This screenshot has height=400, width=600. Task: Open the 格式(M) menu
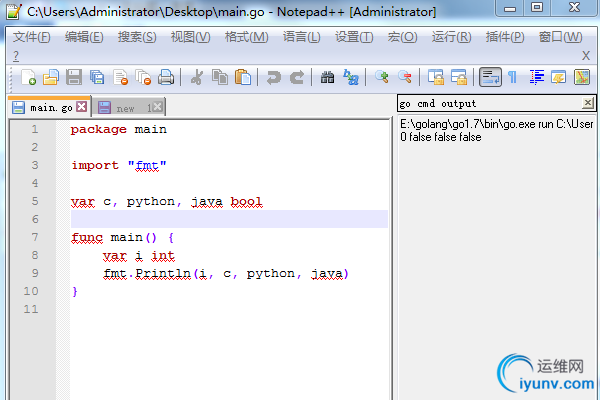246,37
